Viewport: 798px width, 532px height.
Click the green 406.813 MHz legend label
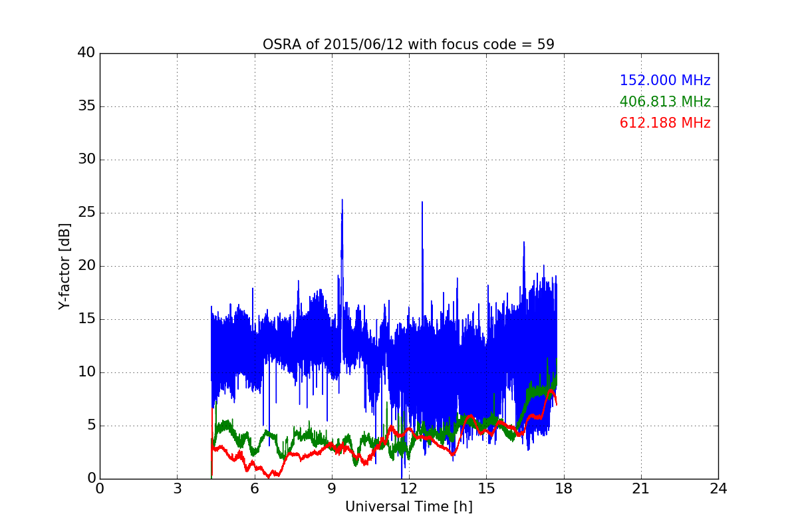point(665,102)
